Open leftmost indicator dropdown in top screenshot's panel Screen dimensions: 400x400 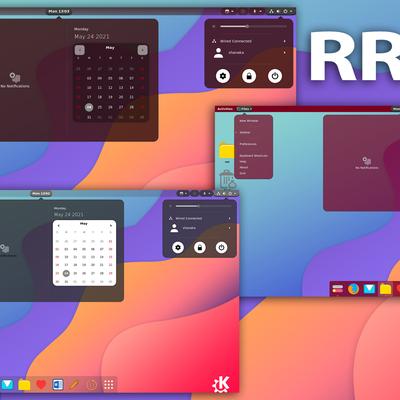click(x=229, y=11)
